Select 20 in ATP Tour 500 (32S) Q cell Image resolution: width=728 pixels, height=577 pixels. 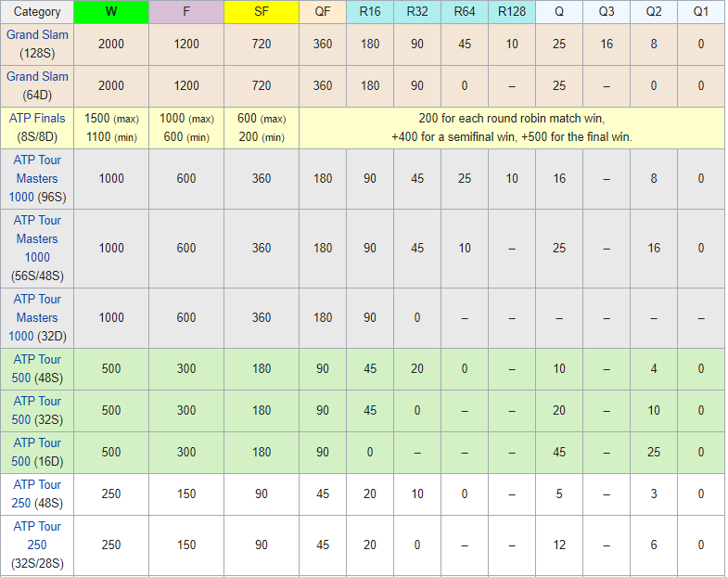(559, 411)
